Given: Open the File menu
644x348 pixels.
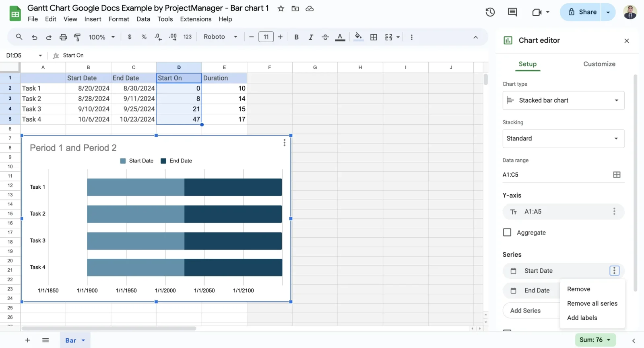Looking at the screenshot, I should click(x=33, y=19).
